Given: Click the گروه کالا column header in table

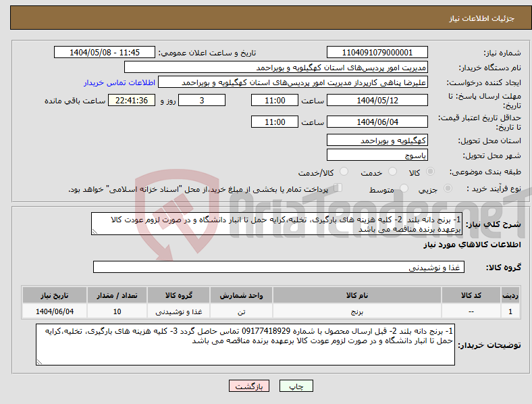Looking at the screenshot, I should pos(179,295).
